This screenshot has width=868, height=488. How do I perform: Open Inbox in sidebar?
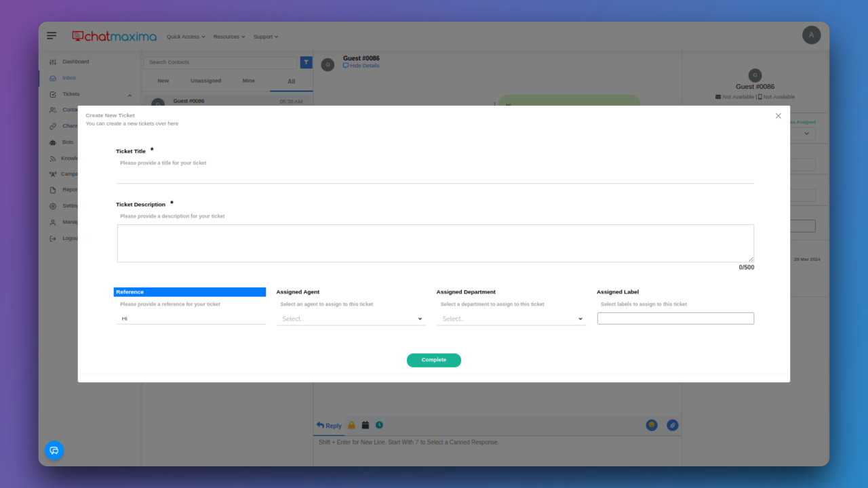pyautogui.click(x=69, y=78)
